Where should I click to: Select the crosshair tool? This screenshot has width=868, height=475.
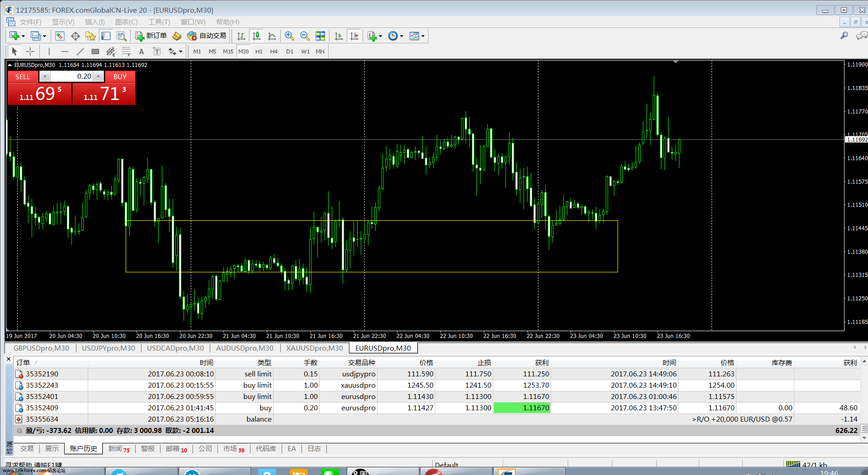click(x=30, y=51)
